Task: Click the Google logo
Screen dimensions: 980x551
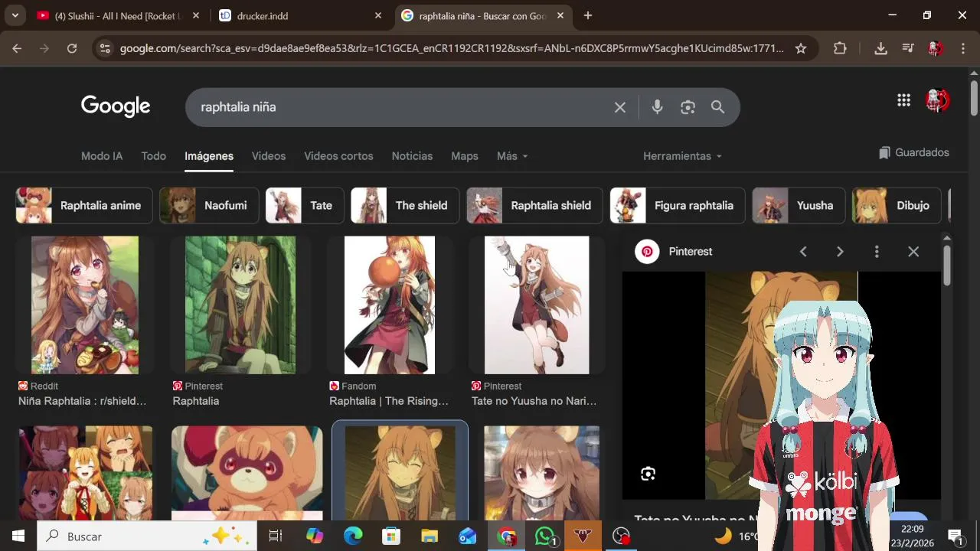Action: click(116, 106)
